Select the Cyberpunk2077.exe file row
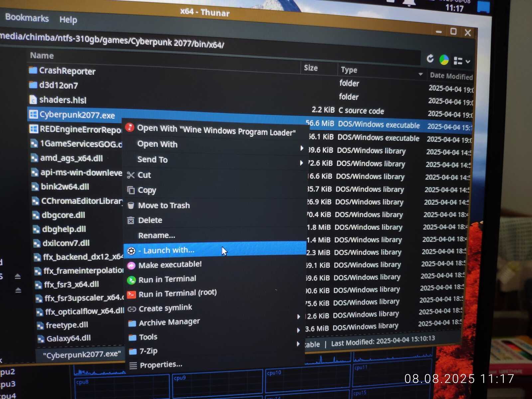This screenshot has width=532, height=399. click(77, 115)
